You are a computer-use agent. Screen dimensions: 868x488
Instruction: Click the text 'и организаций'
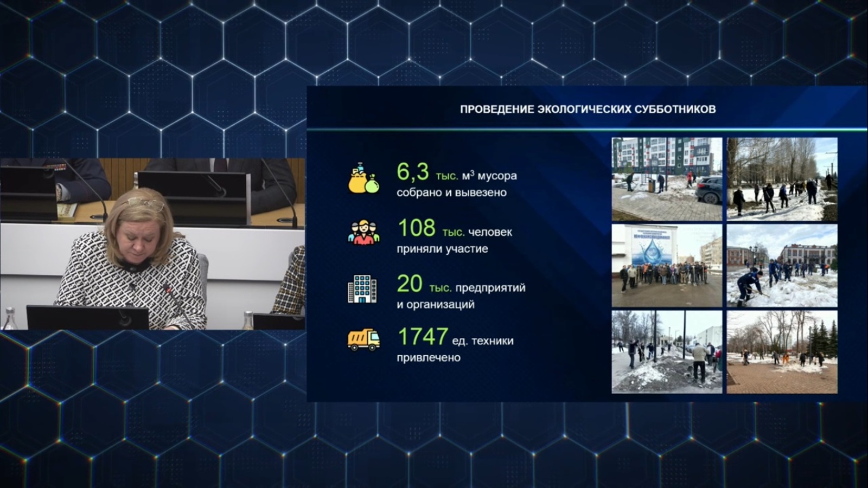pyautogui.click(x=435, y=305)
